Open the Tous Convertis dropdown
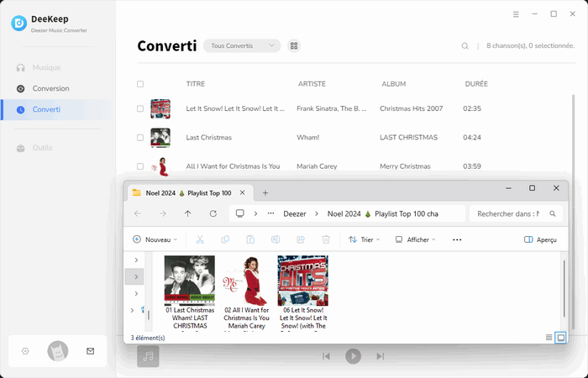The height and width of the screenshot is (378, 588). click(242, 45)
